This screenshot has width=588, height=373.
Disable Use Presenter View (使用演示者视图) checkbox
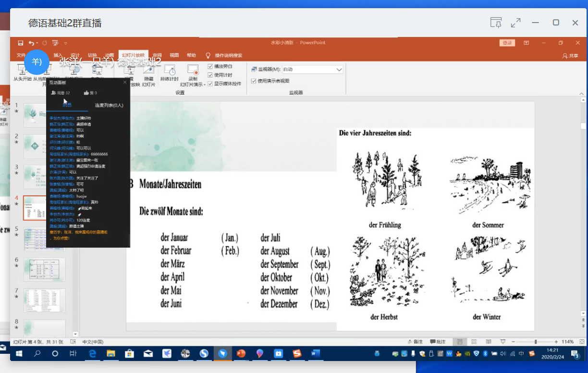pos(254,81)
